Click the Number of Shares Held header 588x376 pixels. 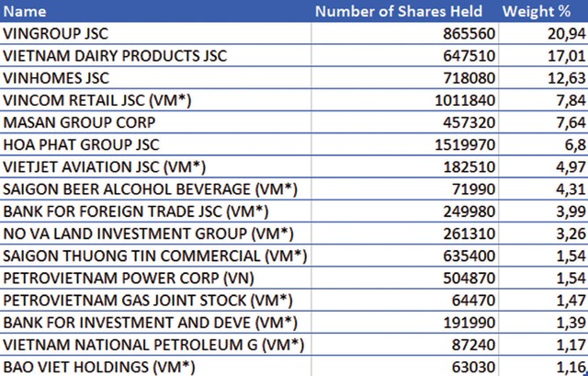tap(400, 12)
